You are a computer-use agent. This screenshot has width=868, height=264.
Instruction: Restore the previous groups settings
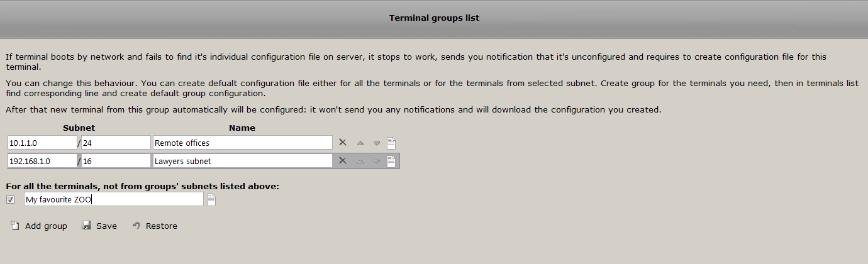click(x=155, y=226)
